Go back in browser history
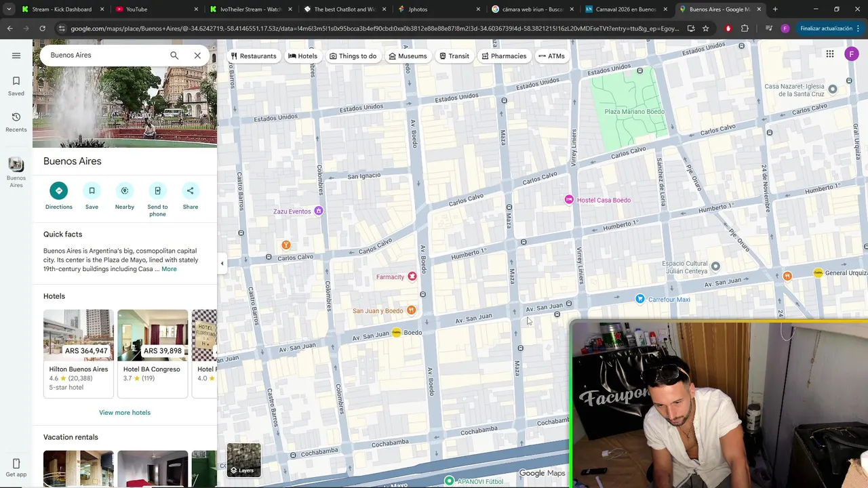The height and width of the screenshot is (488, 868). point(9,28)
